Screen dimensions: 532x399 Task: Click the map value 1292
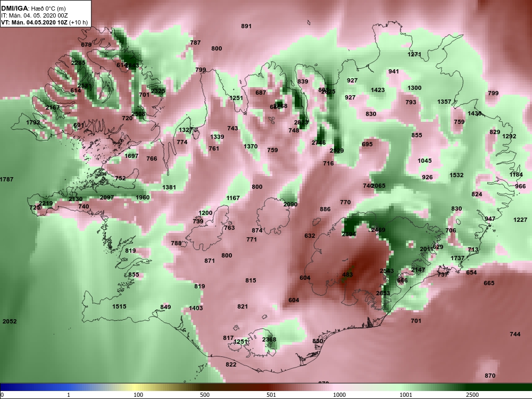(x=509, y=136)
